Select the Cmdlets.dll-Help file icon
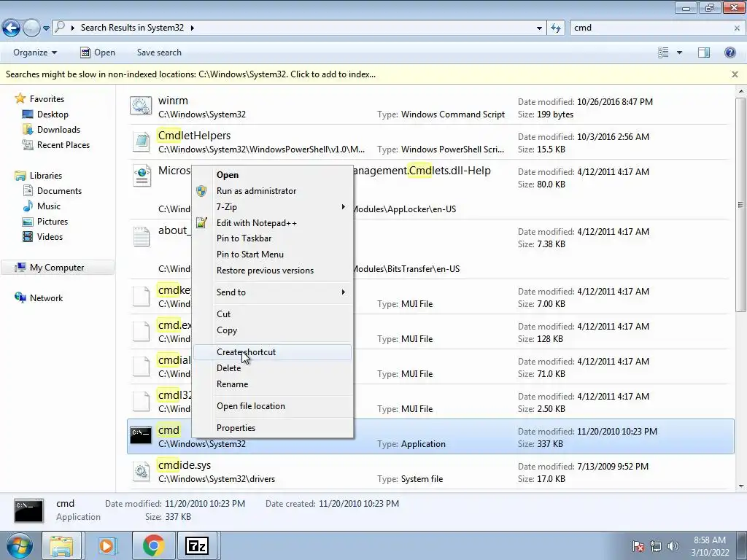Viewport: 747px width, 560px height. coord(142,176)
